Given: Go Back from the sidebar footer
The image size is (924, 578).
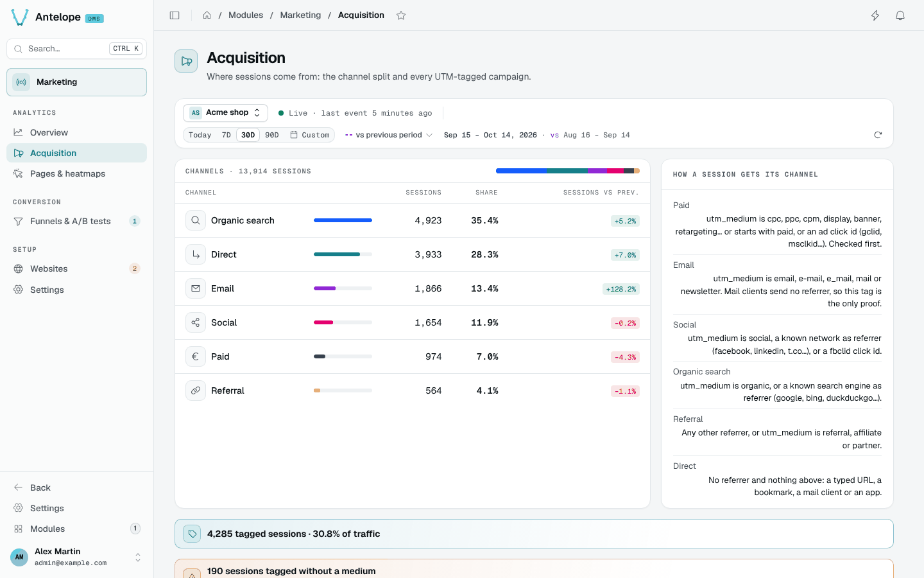Looking at the screenshot, I should [x=76, y=487].
